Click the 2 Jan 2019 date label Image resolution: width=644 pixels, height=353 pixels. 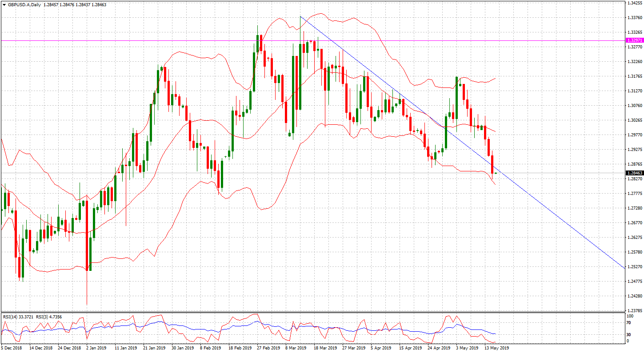pyautogui.click(x=96, y=348)
